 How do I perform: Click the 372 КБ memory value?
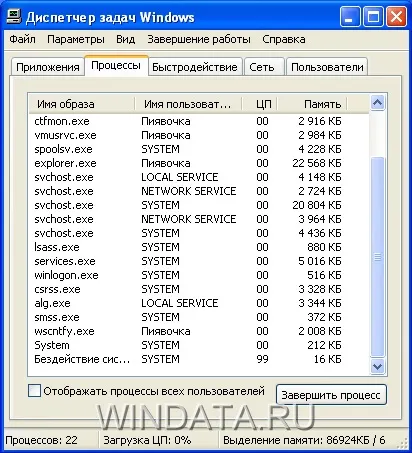324,317
